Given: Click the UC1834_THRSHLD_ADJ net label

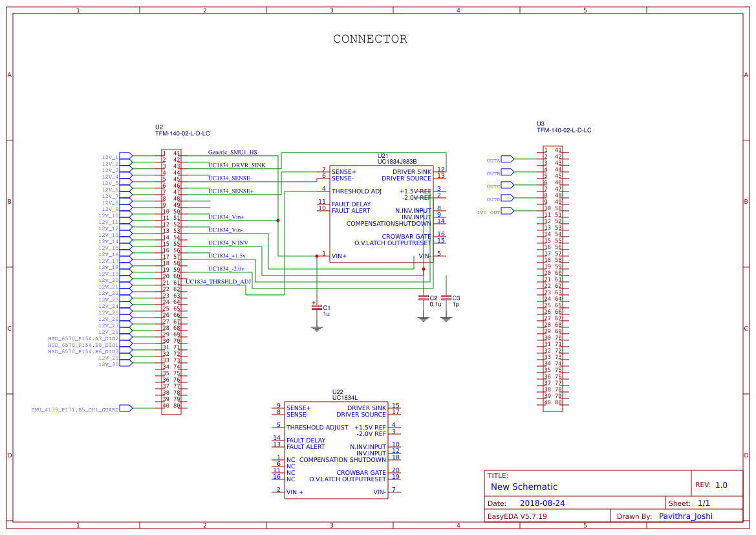Looking at the screenshot, I should click(219, 281).
